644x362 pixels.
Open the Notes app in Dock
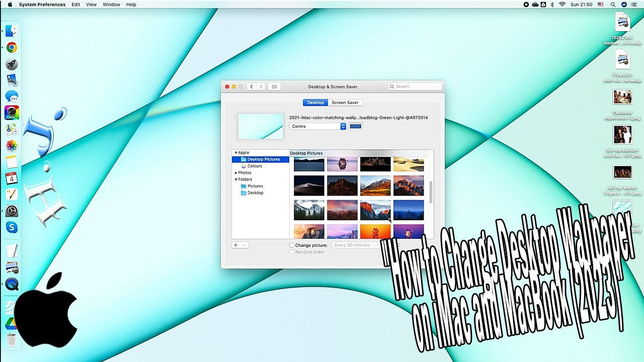tap(12, 162)
